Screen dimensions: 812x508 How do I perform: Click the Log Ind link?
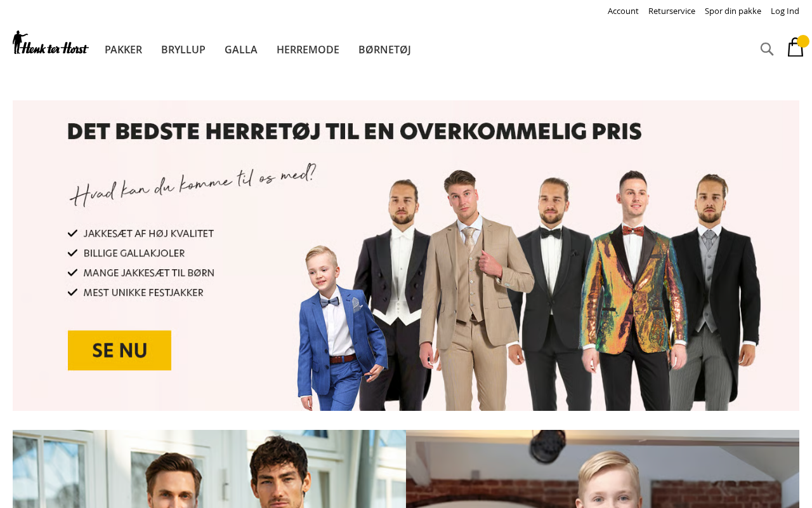[x=785, y=11]
